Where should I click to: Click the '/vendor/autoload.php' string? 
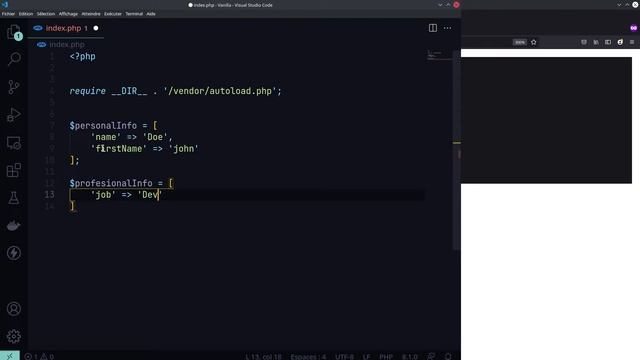pos(220,91)
